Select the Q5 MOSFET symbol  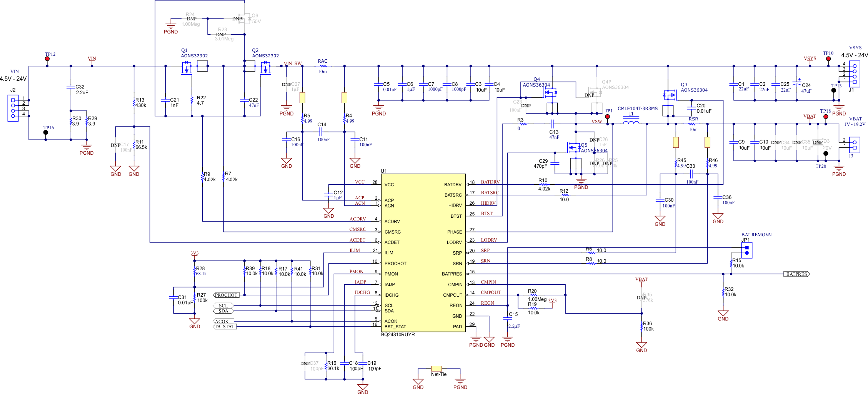coord(575,147)
